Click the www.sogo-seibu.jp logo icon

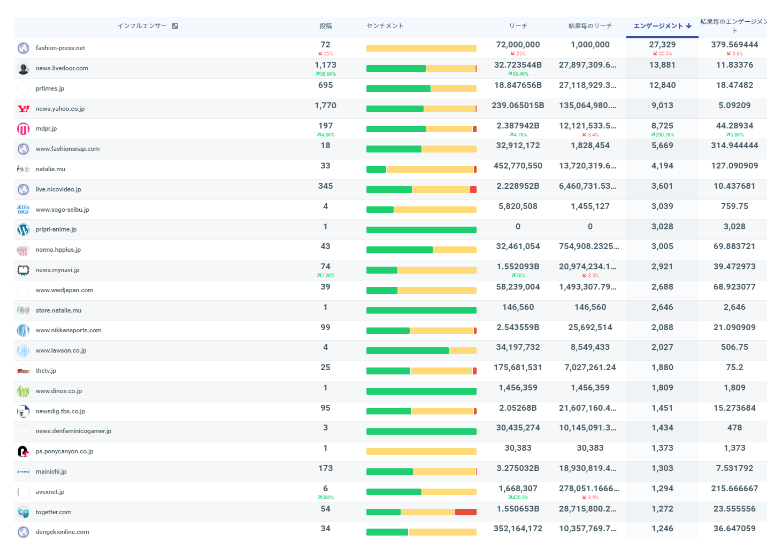coord(23,209)
